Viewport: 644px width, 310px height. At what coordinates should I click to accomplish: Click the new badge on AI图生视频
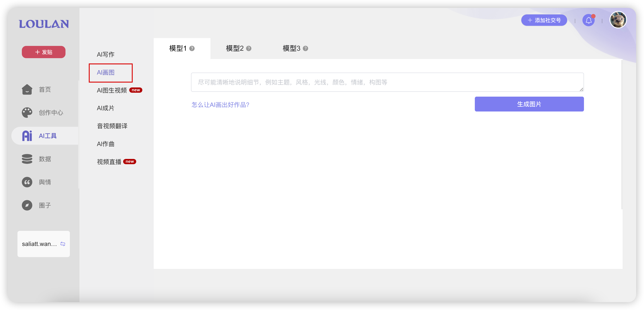[136, 90]
